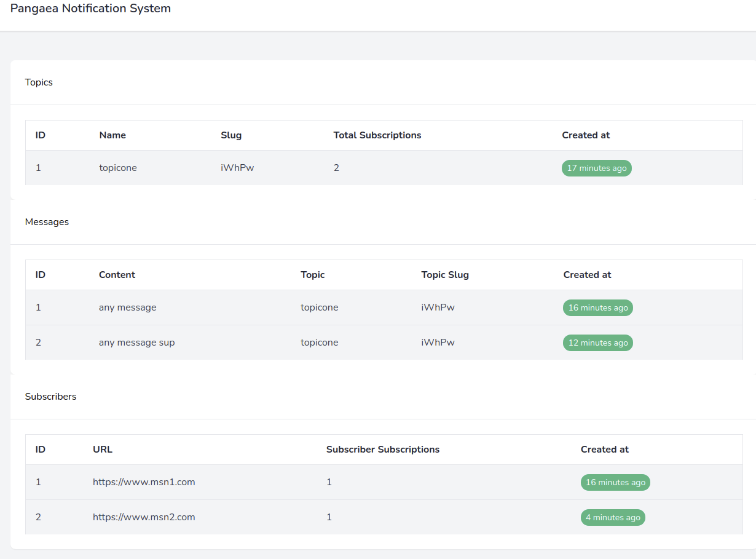
Task: Click the 17 minutes ago badge
Action: (x=596, y=168)
